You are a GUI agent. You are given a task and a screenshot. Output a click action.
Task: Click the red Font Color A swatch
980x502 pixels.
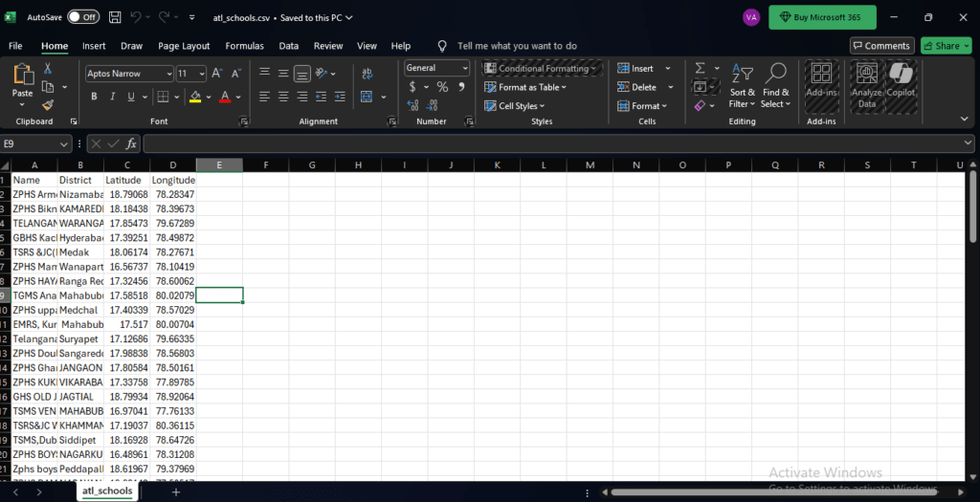[x=225, y=97]
